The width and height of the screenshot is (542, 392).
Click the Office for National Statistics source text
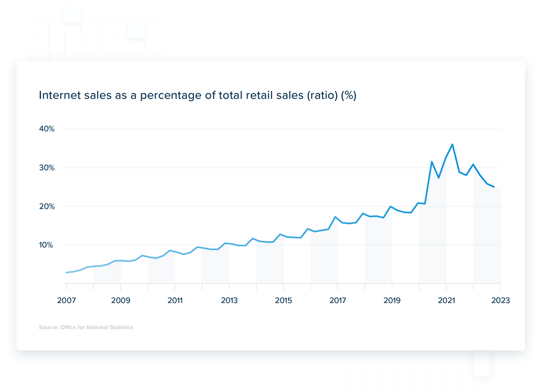[86, 328]
